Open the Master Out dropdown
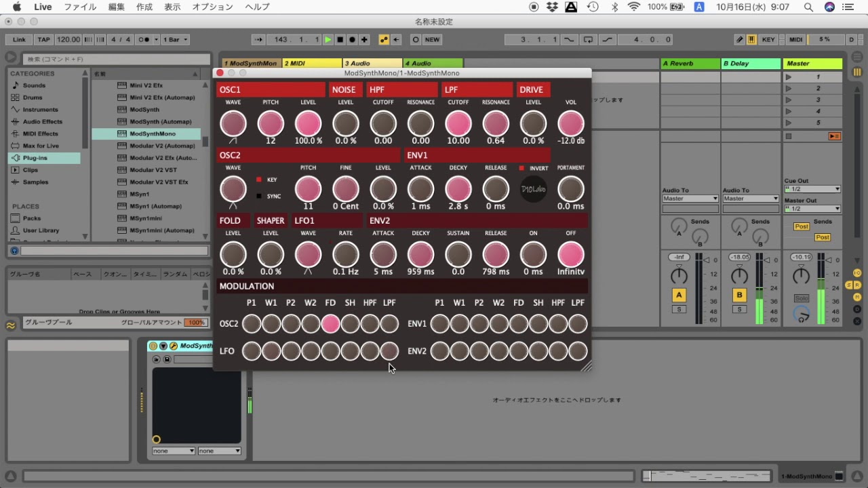The image size is (868, 488). coord(812,209)
